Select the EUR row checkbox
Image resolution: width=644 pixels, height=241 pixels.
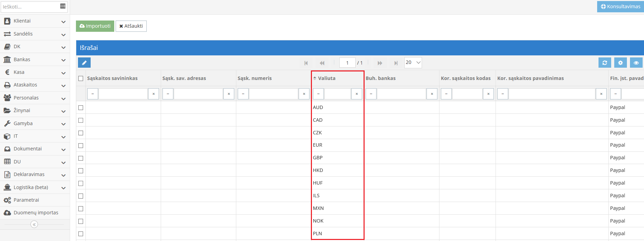tap(81, 145)
